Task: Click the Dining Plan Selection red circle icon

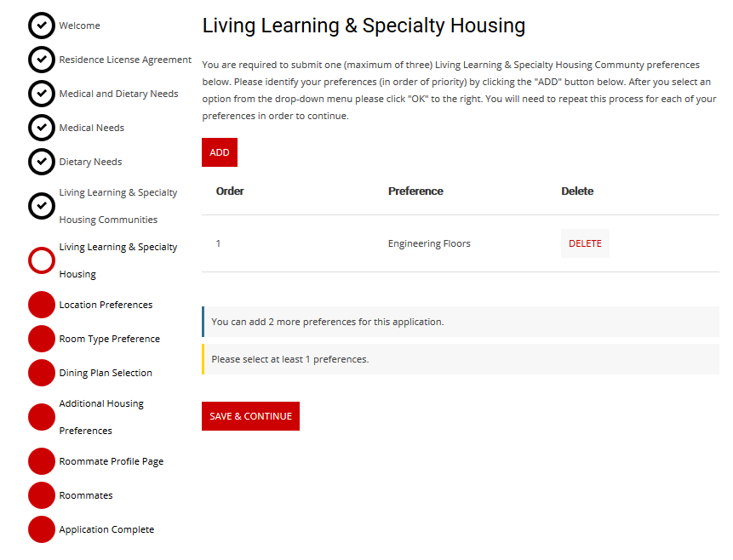Action: pyautogui.click(x=42, y=373)
